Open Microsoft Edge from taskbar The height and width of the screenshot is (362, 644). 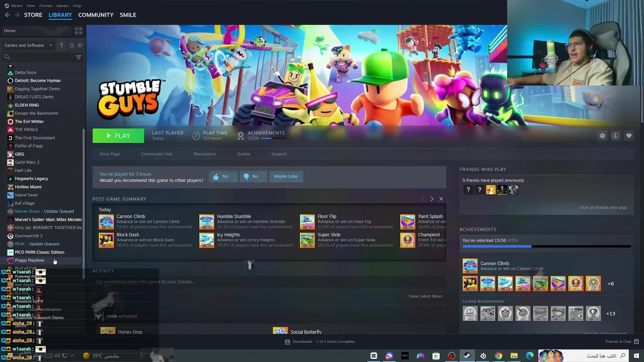(530, 356)
